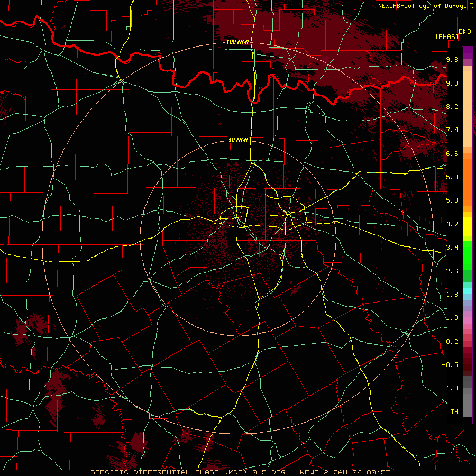Click the 50 NMI range ring label
Screen dimensions: 476x476
239,140
